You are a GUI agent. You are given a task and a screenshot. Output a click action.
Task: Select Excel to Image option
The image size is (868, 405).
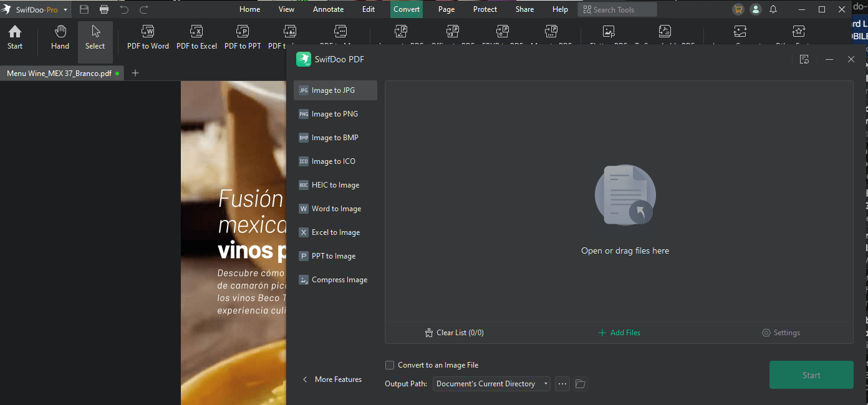click(335, 232)
